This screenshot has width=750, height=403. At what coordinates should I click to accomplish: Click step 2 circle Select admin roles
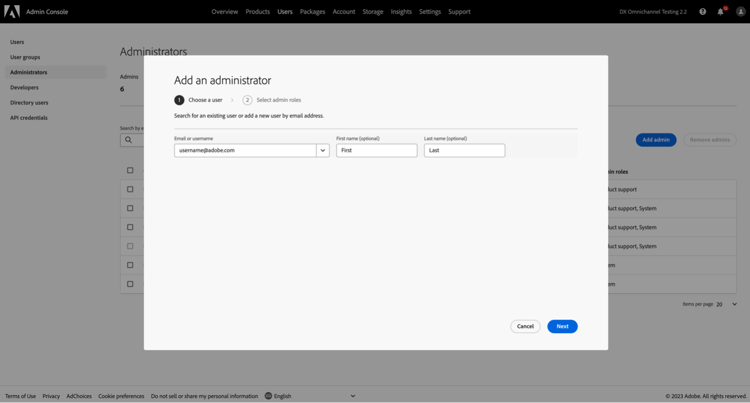click(247, 100)
